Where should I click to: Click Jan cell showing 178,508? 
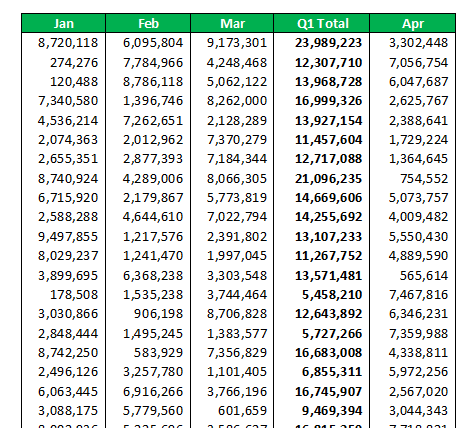(64, 294)
